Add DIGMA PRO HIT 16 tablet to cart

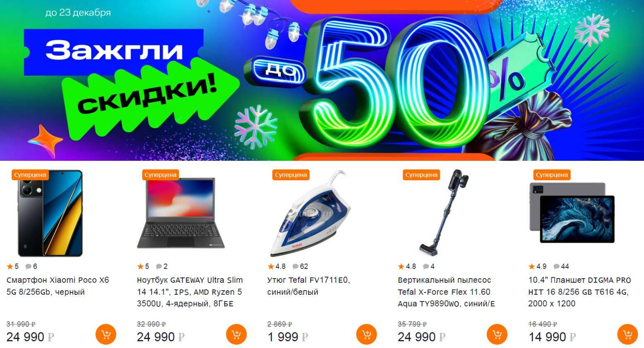tap(627, 334)
